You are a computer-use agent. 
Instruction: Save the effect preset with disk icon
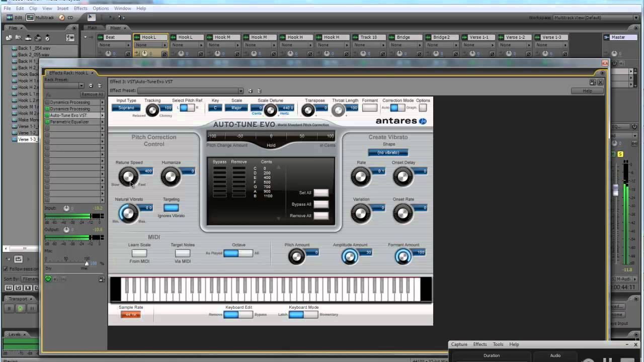tap(251, 91)
